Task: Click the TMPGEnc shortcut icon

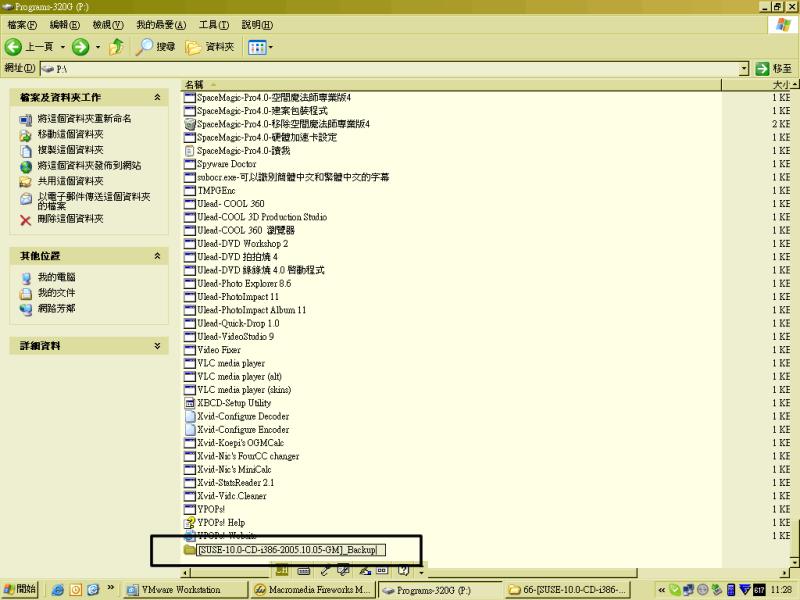Action: [x=190, y=190]
